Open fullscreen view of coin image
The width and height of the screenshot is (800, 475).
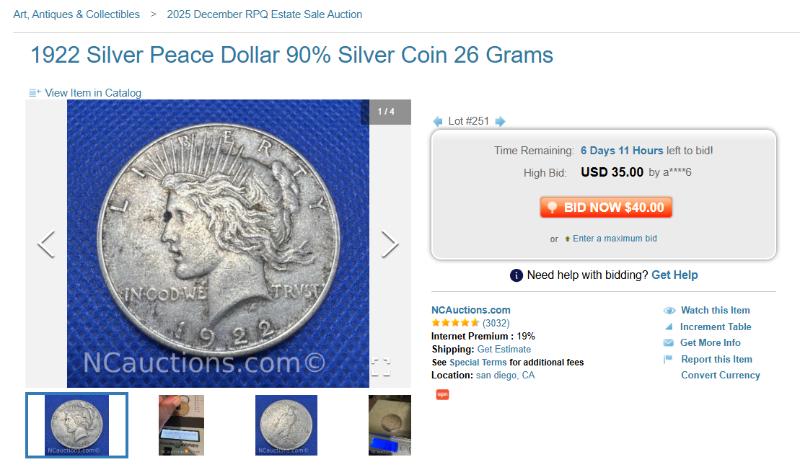click(381, 367)
